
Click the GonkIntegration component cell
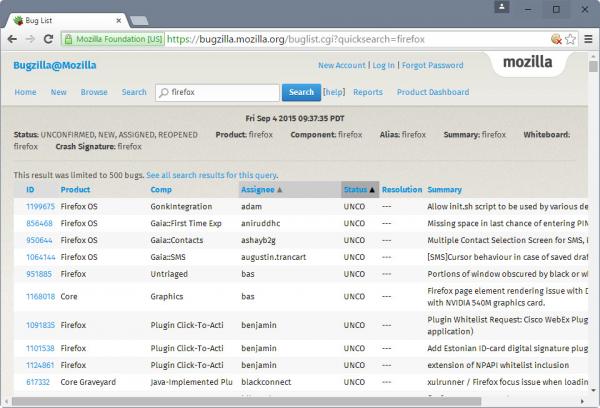pyautogui.click(x=181, y=207)
